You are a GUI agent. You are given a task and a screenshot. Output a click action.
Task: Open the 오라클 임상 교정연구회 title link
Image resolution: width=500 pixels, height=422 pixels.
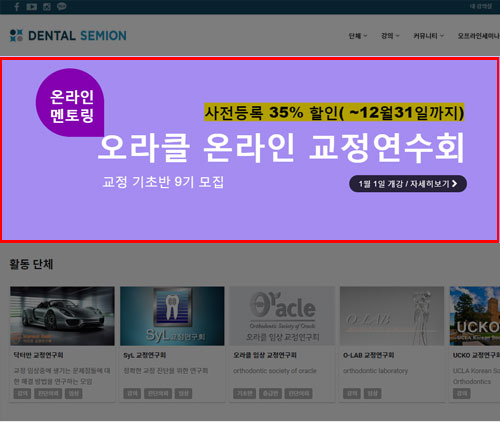point(265,355)
